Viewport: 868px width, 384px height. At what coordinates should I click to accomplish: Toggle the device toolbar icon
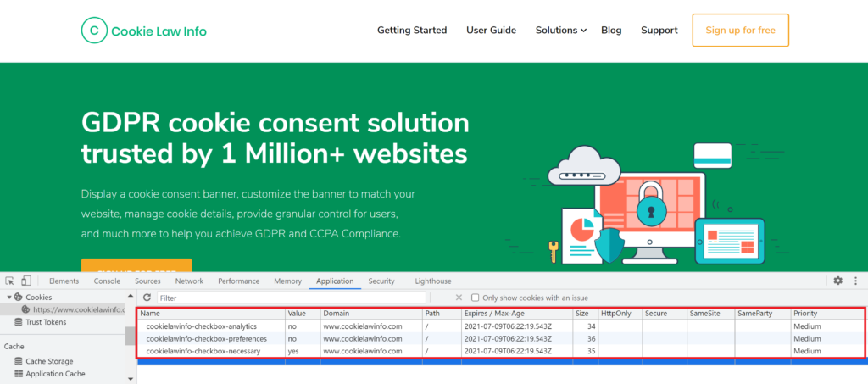[x=26, y=281]
